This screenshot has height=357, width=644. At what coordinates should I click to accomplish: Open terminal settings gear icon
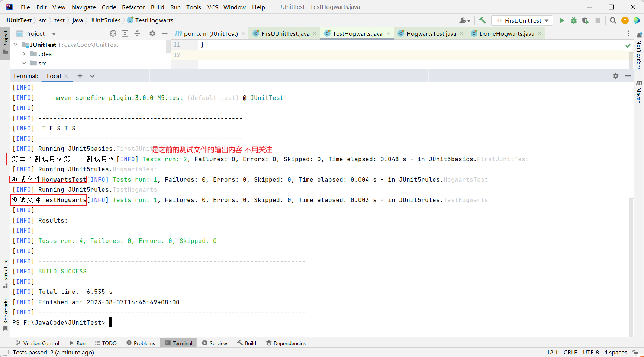click(616, 76)
